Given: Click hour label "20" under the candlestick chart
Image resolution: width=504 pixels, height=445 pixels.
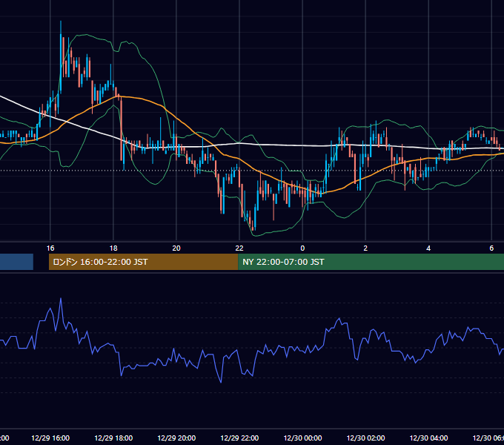Looking at the screenshot, I should pyautogui.click(x=176, y=248).
